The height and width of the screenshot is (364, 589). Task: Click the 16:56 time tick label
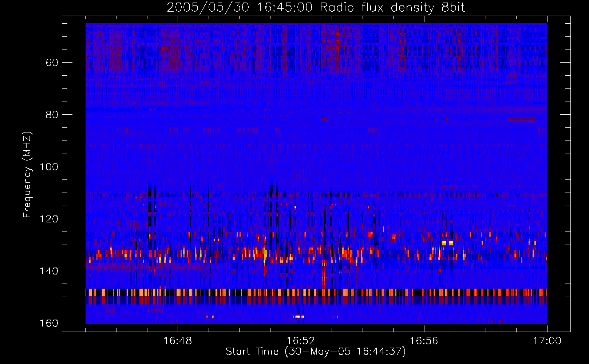(424, 341)
